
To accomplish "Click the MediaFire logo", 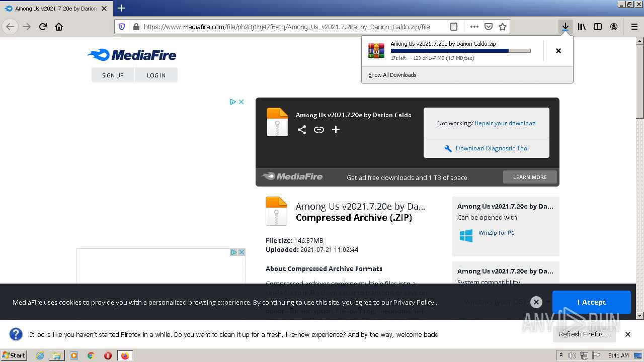I will 132,55.
